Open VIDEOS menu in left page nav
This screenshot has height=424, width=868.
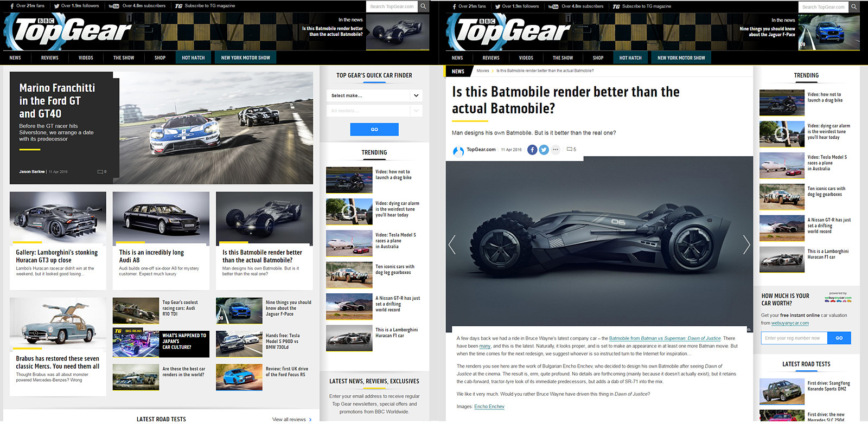click(86, 57)
